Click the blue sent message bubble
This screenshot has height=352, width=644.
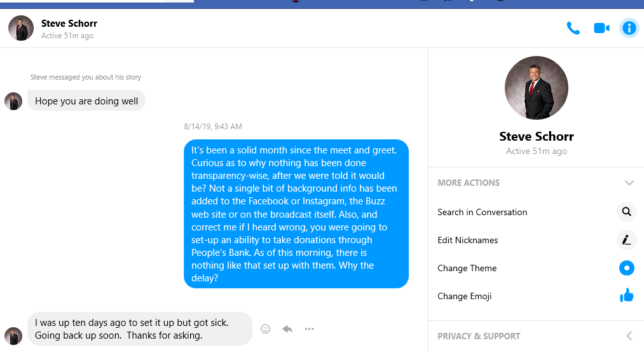tap(296, 214)
